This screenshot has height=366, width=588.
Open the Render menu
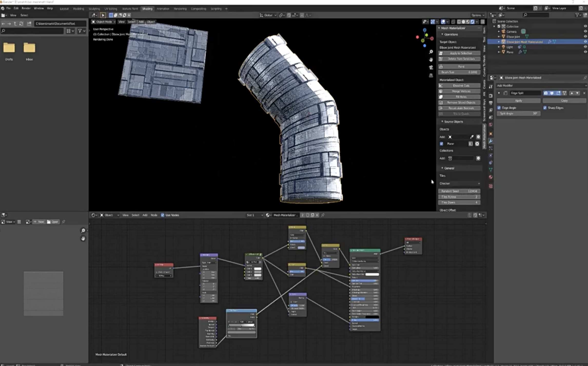coord(26,8)
